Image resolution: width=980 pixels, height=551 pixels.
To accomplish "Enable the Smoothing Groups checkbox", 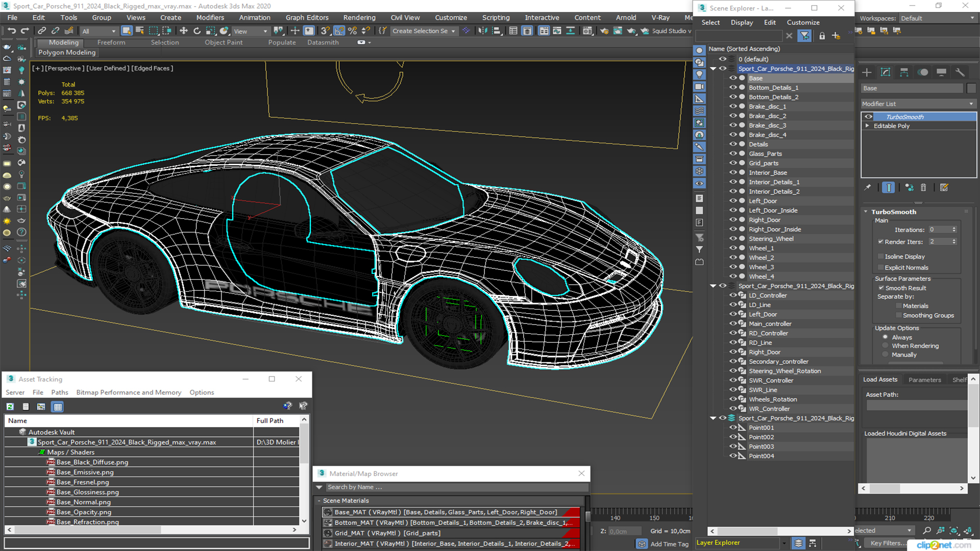I will (x=899, y=316).
